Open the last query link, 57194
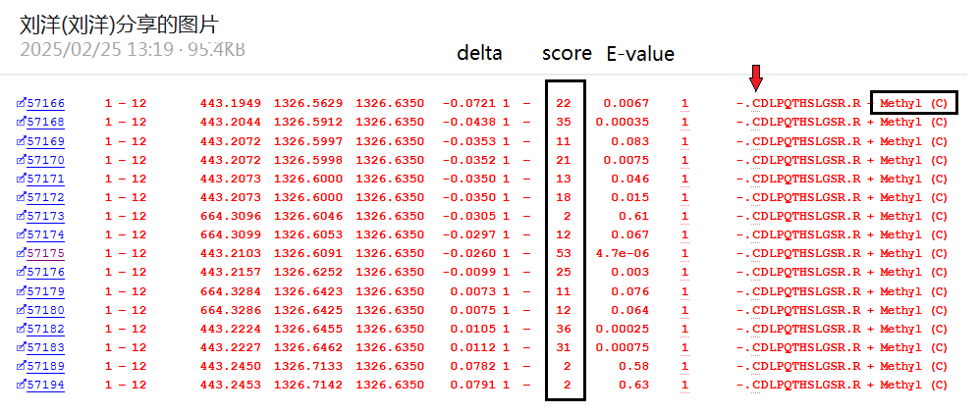This screenshot has height=413, width=980. tap(45, 385)
